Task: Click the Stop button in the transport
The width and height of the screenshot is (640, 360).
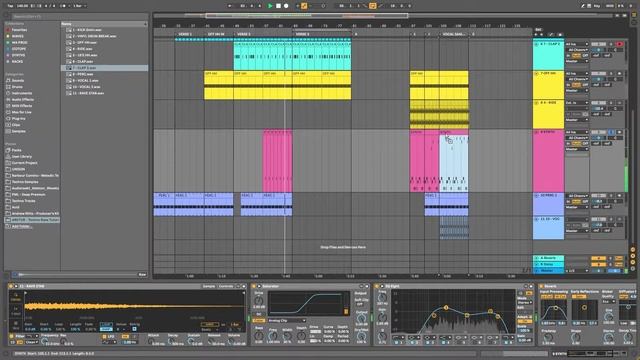Action: click(278, 6)
